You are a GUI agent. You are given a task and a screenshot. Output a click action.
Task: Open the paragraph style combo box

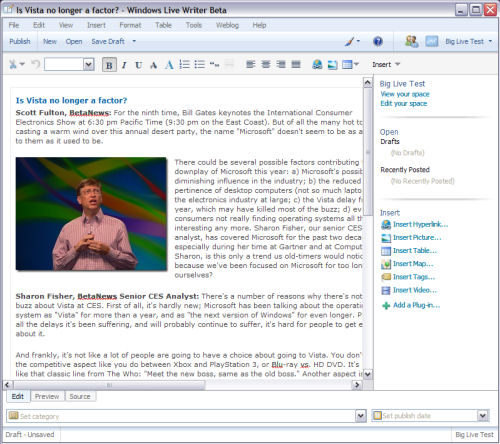69,64
